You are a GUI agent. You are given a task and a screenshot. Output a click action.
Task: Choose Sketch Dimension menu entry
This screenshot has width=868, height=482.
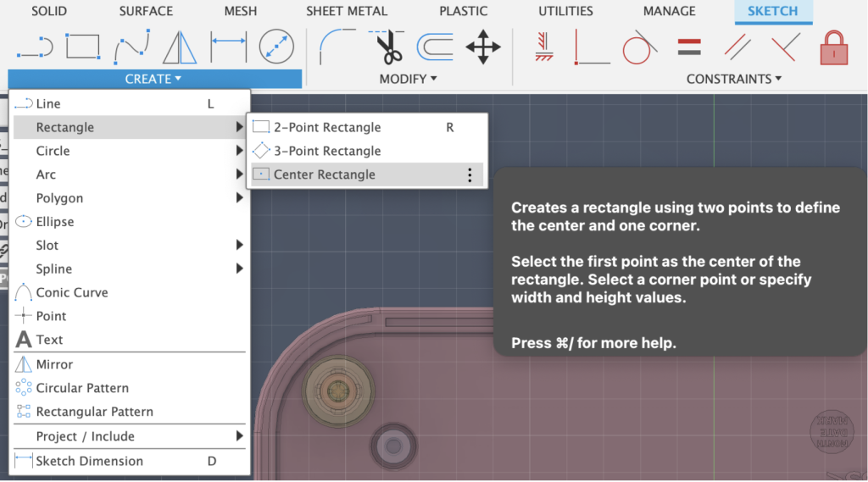coord(130,461)
